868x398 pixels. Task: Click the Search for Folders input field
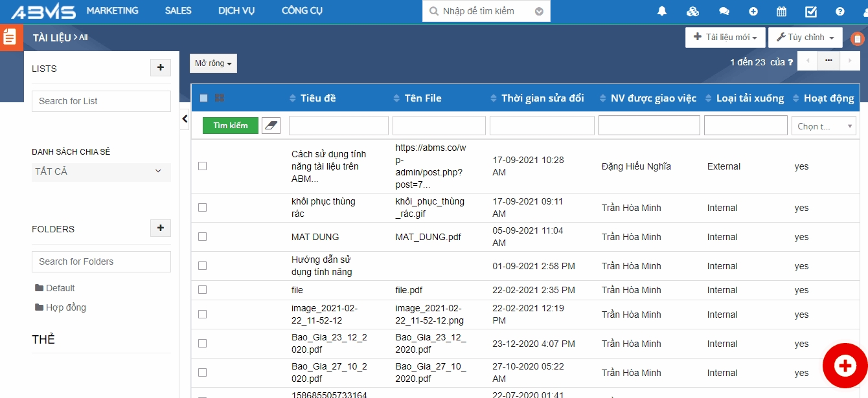pyautogui.click(x=101, y=261)
